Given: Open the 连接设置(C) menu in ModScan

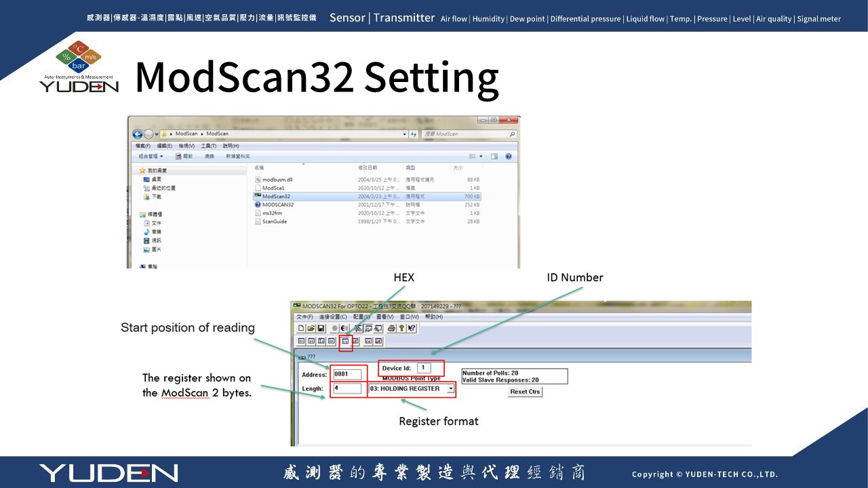Looking at the screenshot, I should [x=333, y=317].
